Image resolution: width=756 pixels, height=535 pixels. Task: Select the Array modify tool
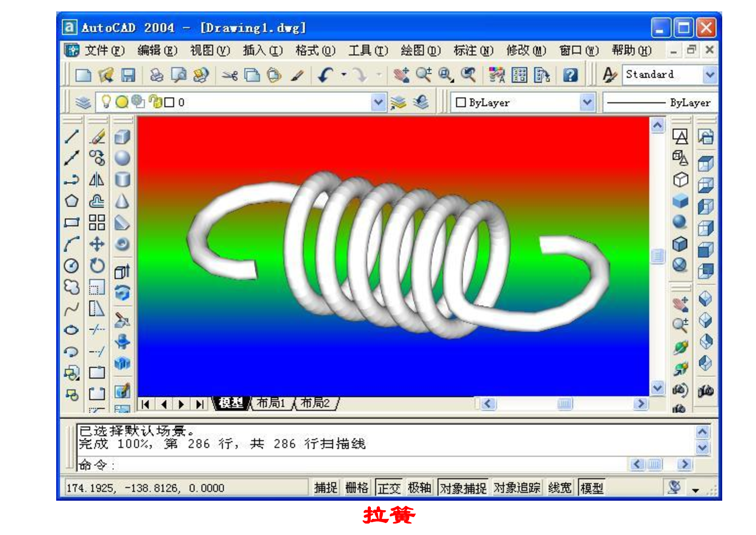[x=97, y=222]
